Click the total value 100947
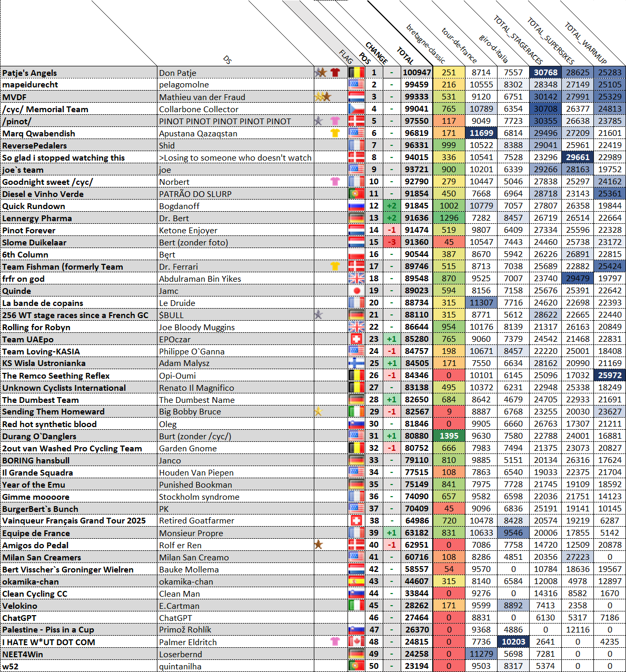Screen dimensions: 626x672 [417, 72]
